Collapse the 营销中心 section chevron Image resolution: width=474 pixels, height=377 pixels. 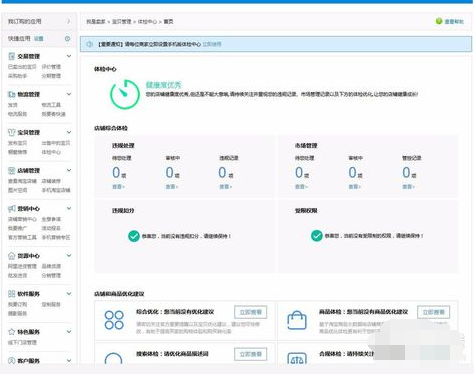point(69,208)
